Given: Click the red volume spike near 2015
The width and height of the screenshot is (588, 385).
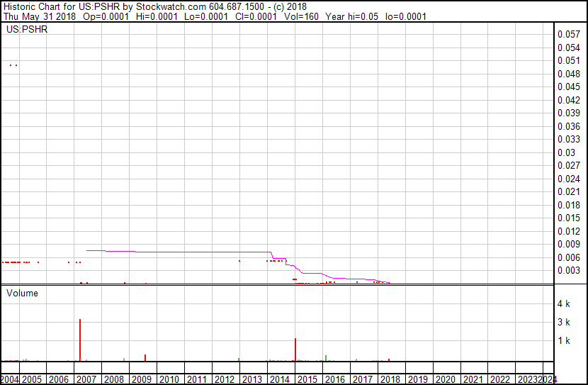Looking at the screenshot, I should tap(295, 350).
